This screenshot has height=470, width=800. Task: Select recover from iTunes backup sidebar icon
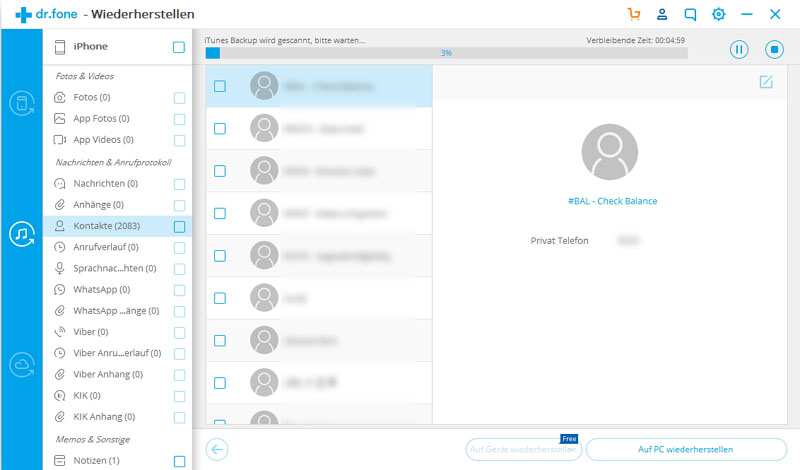pyautogui.click(x=22, y=234)
